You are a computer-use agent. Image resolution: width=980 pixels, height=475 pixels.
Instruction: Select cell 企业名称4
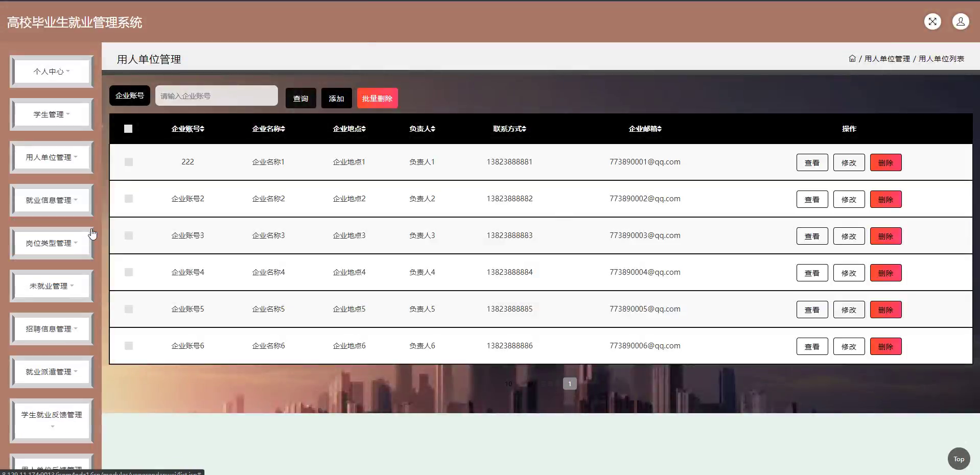pyautogui.click(x=268, y=272)
